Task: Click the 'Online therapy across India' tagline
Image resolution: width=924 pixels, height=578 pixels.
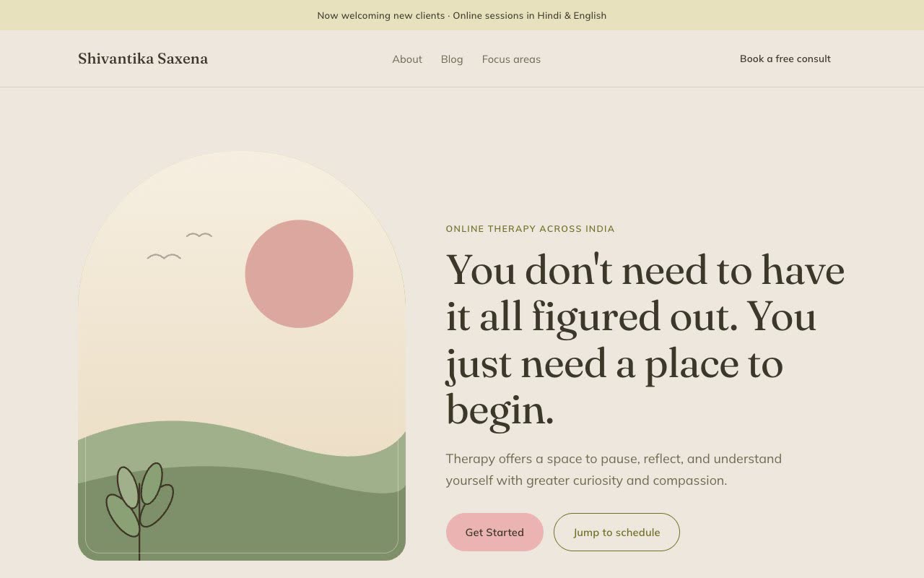Action: [x=530, y=229]
